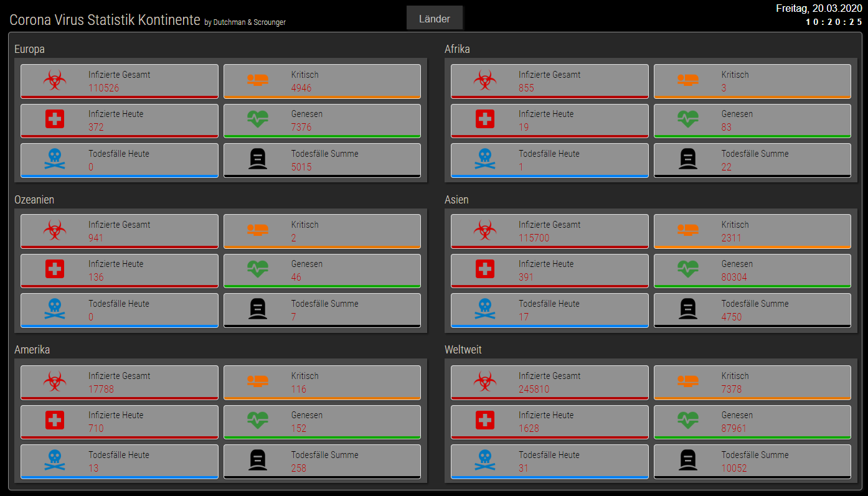Select Asien infected total value 115700
Image resolution: width=868 pixels, height=496 pixels.
click(534, 238)
